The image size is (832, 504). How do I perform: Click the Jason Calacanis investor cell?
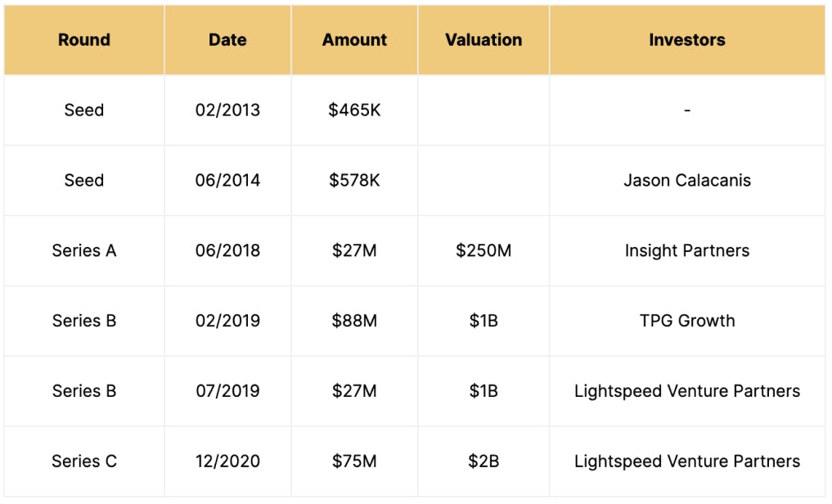pos(686,180)
